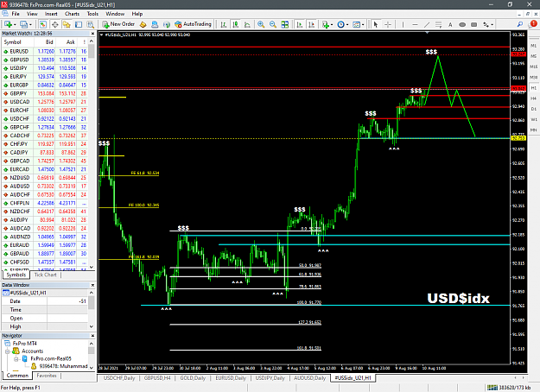Switch to bar chart display
This screenshot has height=392, width=540.
[224, 24]
